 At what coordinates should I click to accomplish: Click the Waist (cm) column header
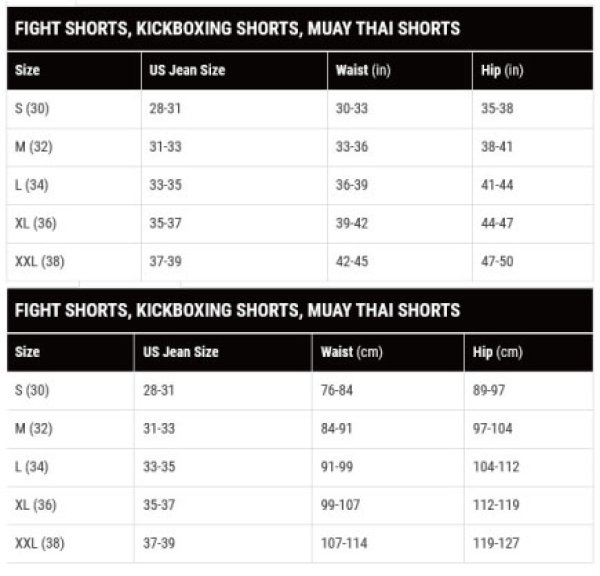pos(351,352)
